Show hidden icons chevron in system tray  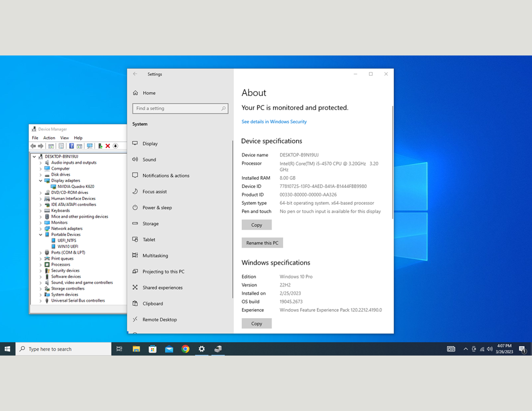[465, 349]
